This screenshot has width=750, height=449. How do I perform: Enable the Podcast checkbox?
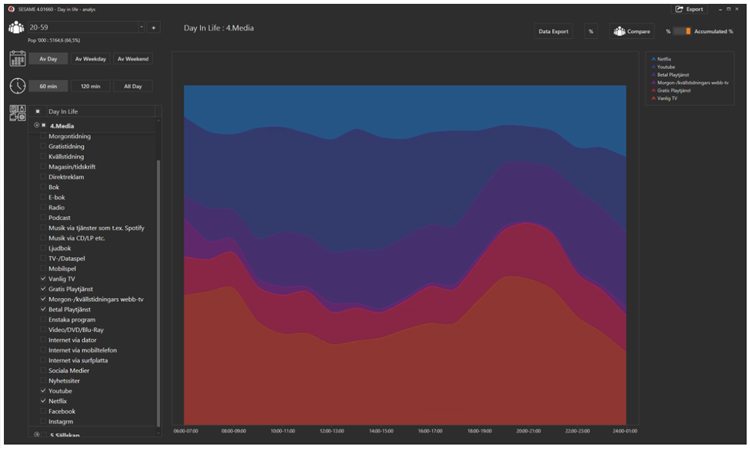(43, 216)
